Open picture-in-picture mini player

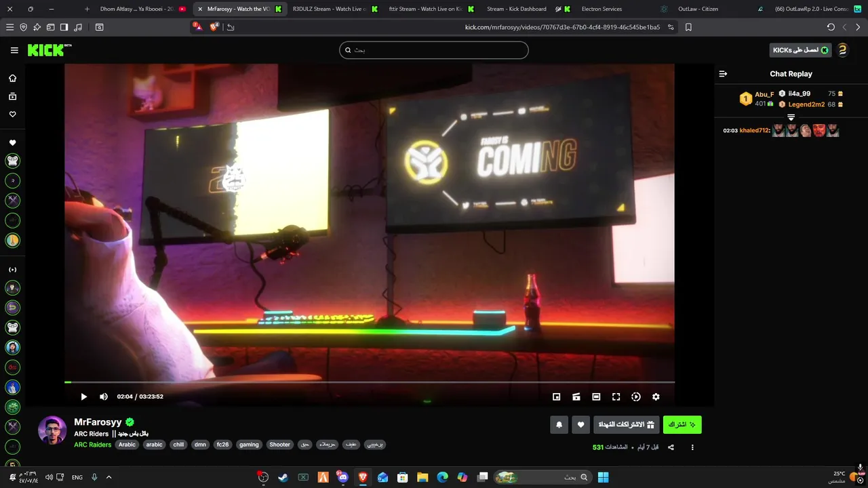point(557,396)
